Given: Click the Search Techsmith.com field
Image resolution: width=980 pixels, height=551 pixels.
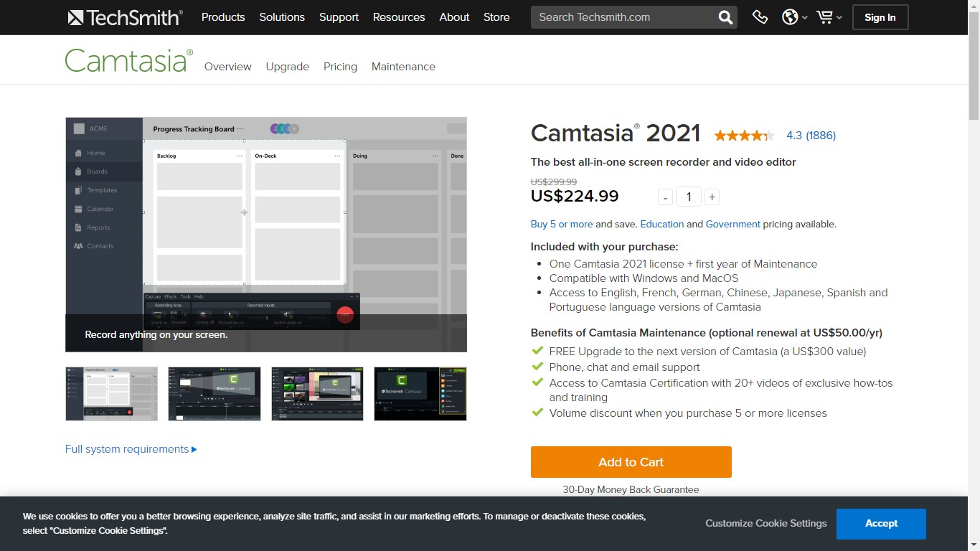Looking at the screenshot, I should click(623, 17).
